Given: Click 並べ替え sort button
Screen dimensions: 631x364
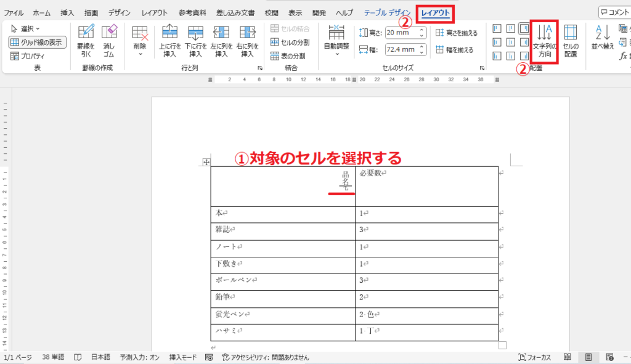Looking at the screenshot, I should [603, 38].
